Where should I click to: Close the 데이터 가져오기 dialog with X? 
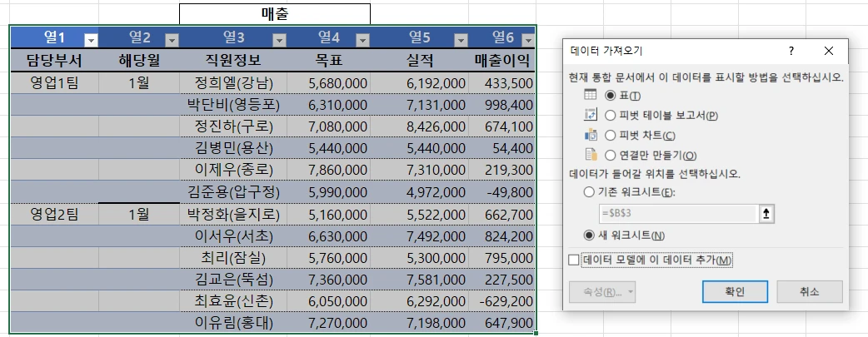(828, 51)
